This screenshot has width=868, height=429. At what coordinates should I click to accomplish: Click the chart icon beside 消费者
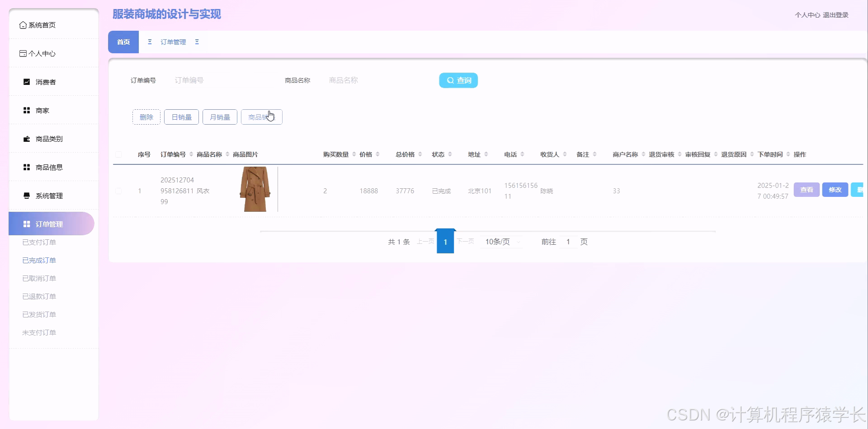point(27,82)
